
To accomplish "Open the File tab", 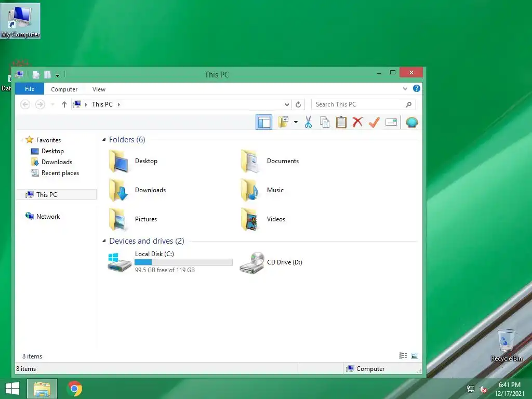I will [30, 89].
